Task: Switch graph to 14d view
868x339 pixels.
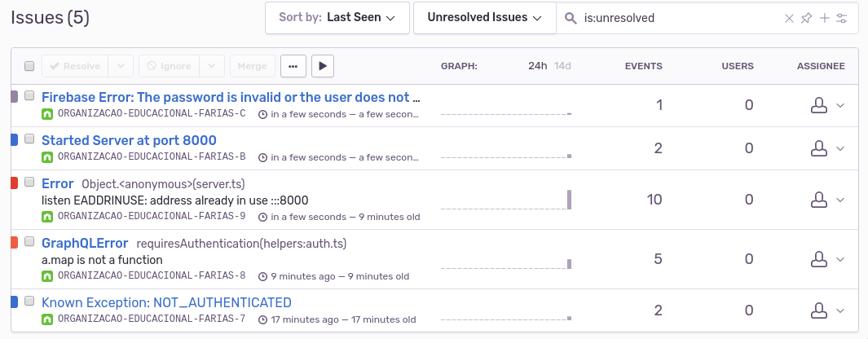Action: tap(562, 66)
